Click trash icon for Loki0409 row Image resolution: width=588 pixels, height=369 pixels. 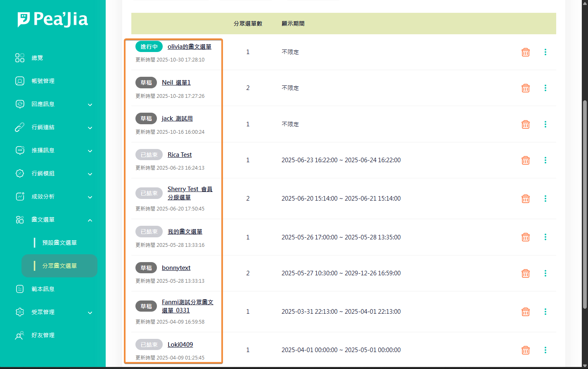[525, 350]
